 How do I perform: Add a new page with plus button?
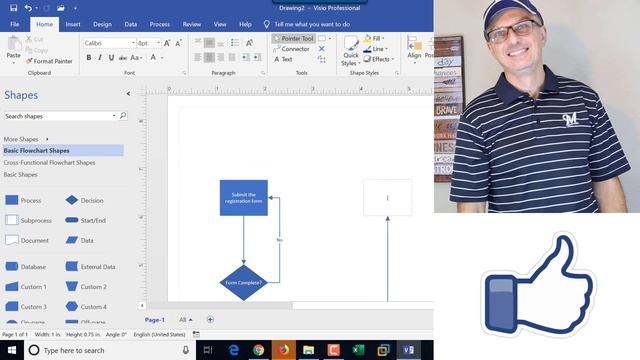(x=210, y=320)
